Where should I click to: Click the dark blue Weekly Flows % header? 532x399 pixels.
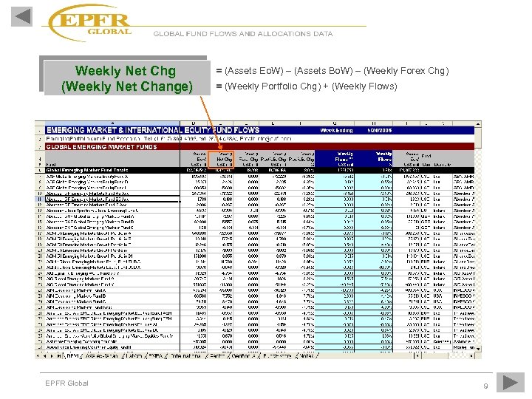pyautogui.click(x=374, y=159)
